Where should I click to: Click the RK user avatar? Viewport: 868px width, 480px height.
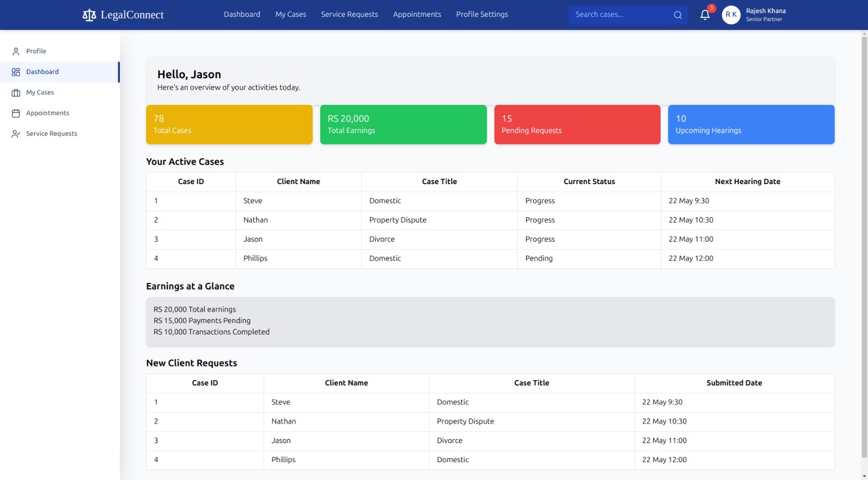click(731, 15)
